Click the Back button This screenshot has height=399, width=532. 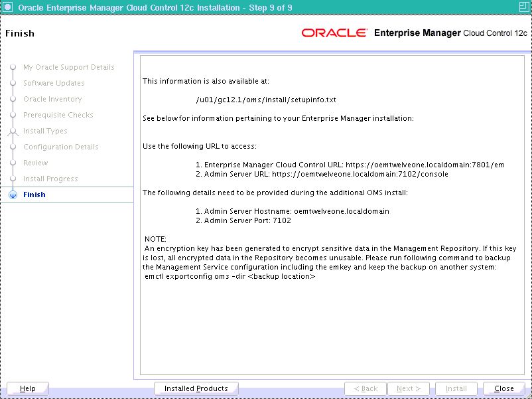pos(366,388)
